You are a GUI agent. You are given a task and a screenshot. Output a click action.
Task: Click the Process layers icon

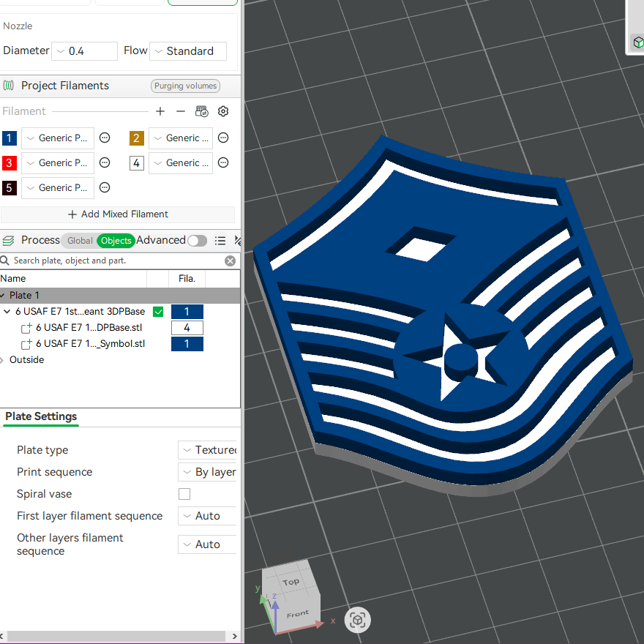click(8, 240)
